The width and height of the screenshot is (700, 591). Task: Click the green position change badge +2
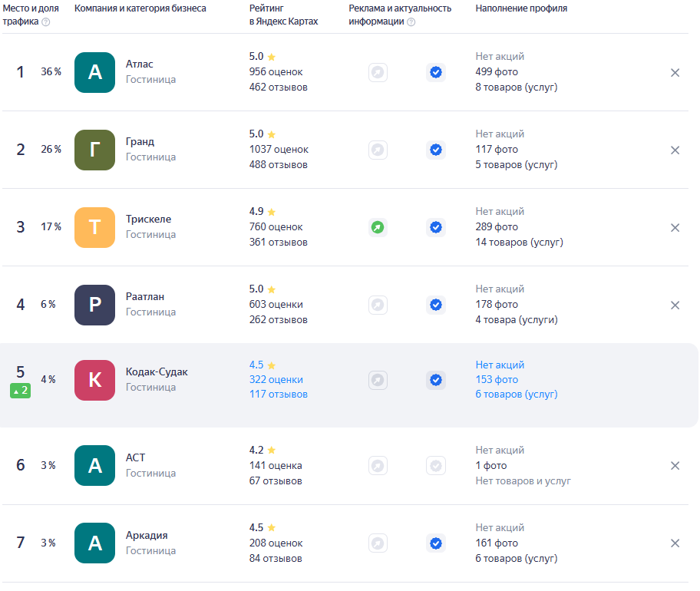[20, 391]
